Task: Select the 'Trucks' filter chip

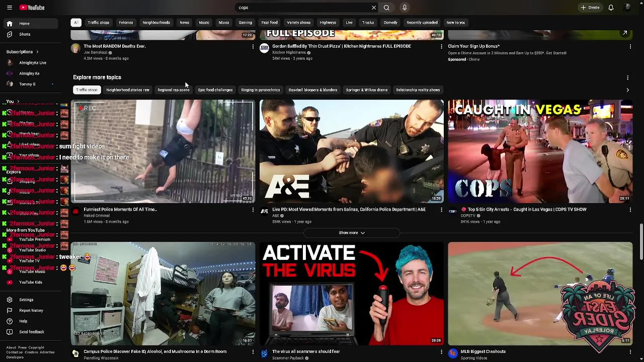Action: pyautogui.click(x=368, y=23)
